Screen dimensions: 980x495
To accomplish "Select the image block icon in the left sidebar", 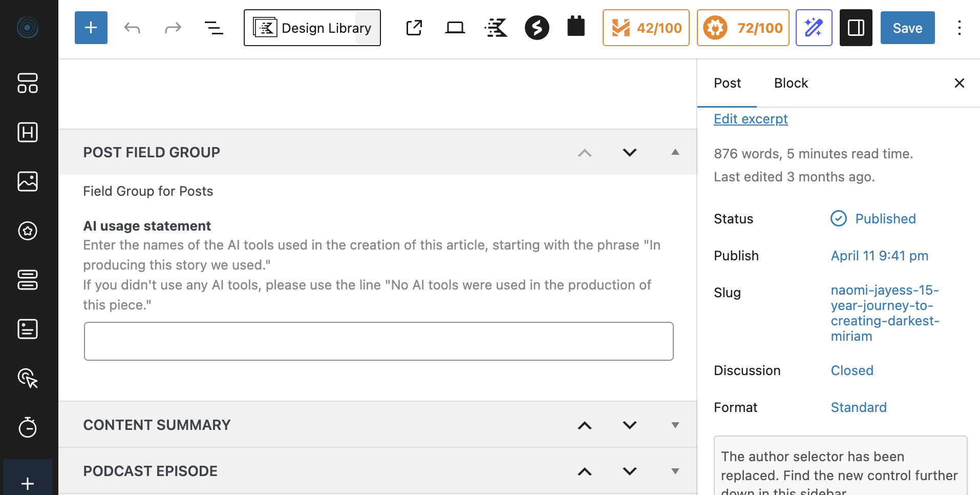I will pos(28,181).
